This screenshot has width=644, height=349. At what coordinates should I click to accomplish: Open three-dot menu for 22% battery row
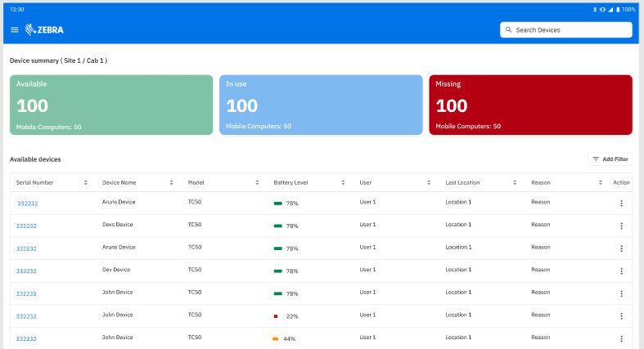621,315
